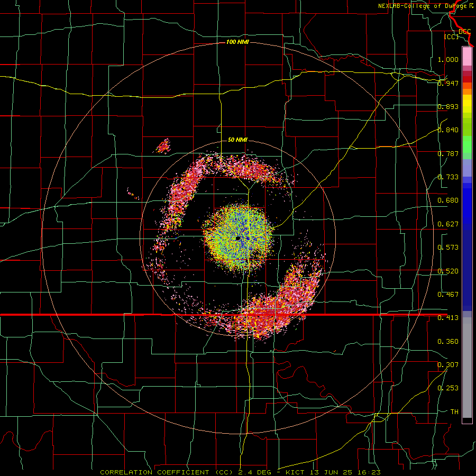
Task: Click the CORRELATION COEFFICIENT (CC) caption text
Action: click(x=167, y=472)
